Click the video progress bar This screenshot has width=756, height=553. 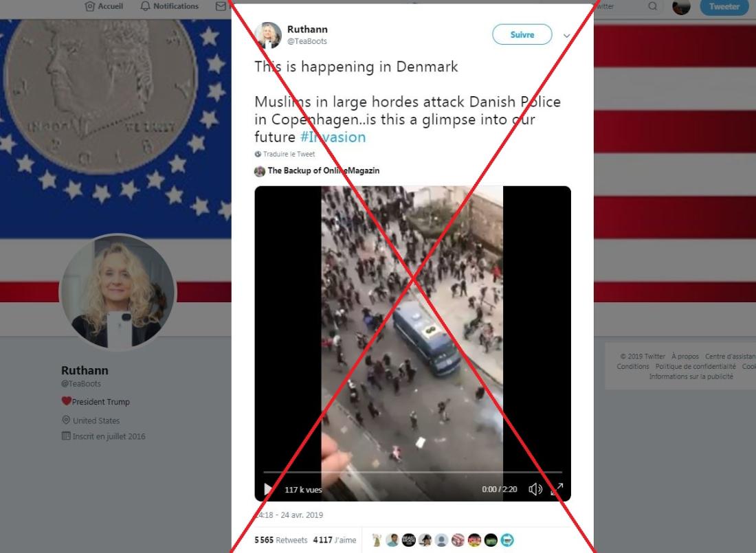pos(413,472)
